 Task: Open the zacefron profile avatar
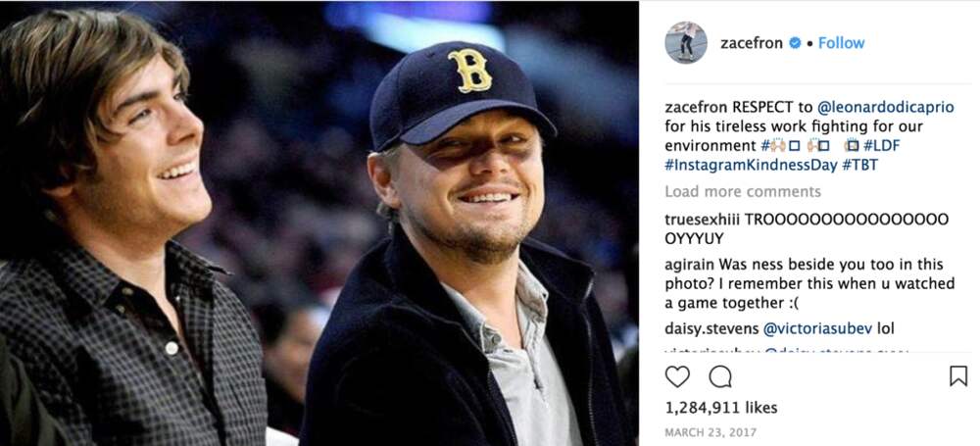click(x=686, y=43)
